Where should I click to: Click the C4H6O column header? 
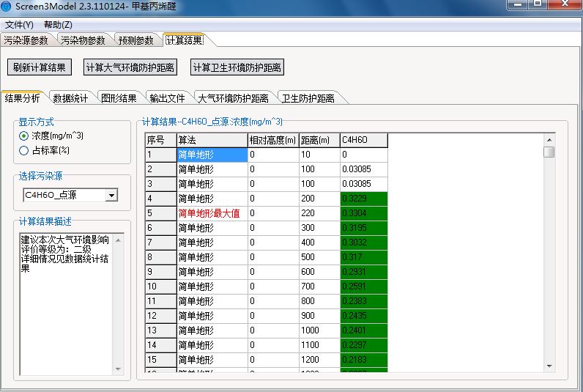coord(364,140)
